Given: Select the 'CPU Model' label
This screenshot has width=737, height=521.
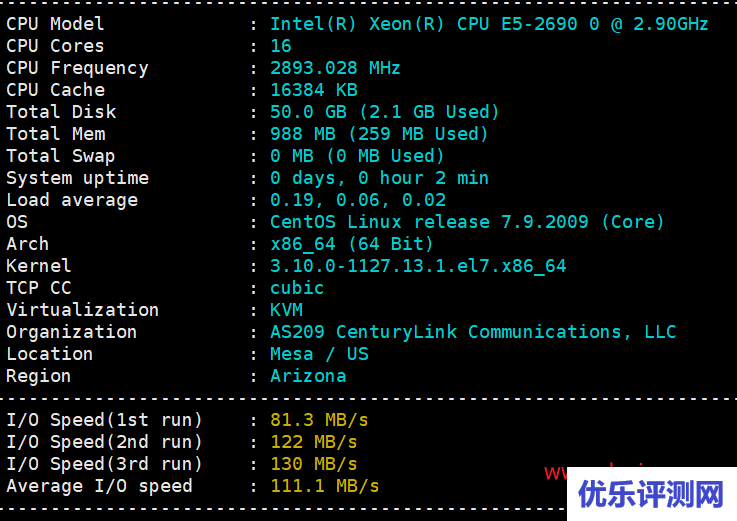Looking at the screenshot, I should (x=55, y=24).
